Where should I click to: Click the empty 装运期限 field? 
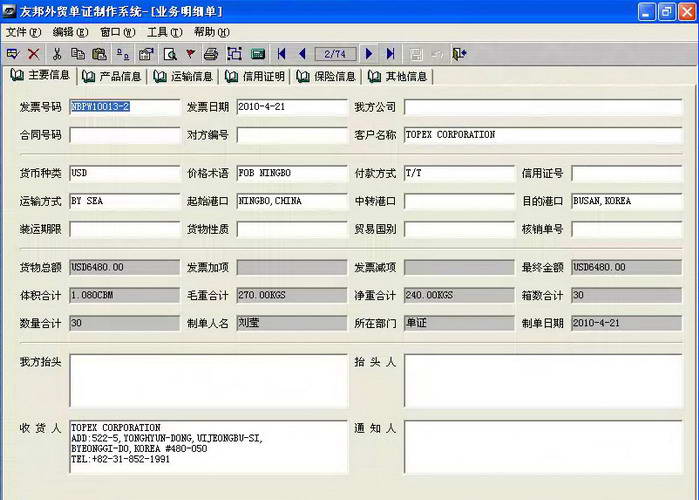tap(125, 230)
